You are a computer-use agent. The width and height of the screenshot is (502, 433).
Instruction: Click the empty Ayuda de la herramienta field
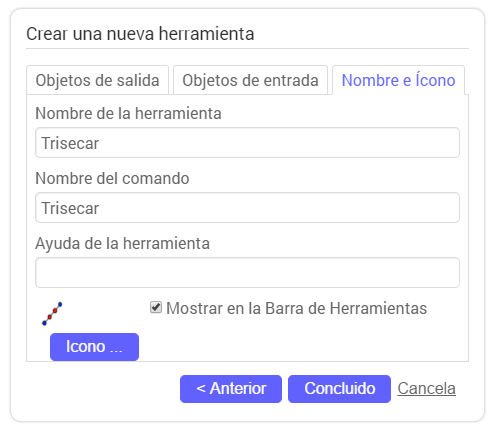(247, 272)
